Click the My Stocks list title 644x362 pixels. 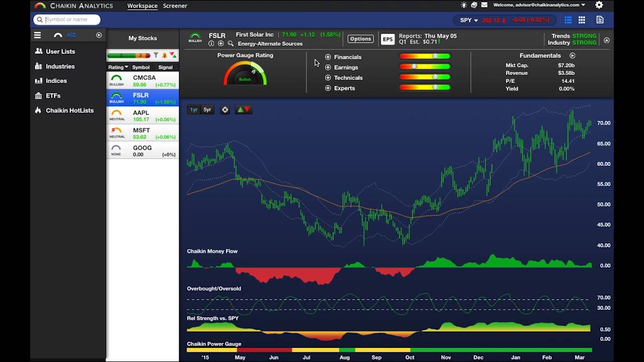pos(143,38)
